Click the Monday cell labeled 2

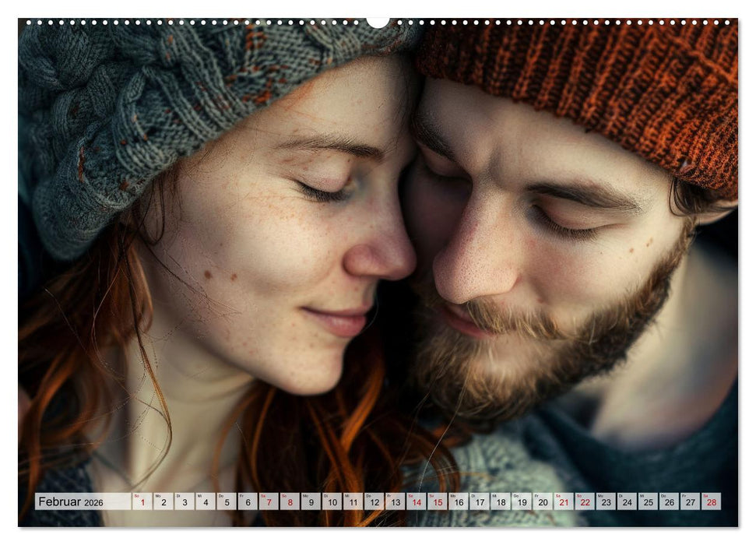click(164, 501)
